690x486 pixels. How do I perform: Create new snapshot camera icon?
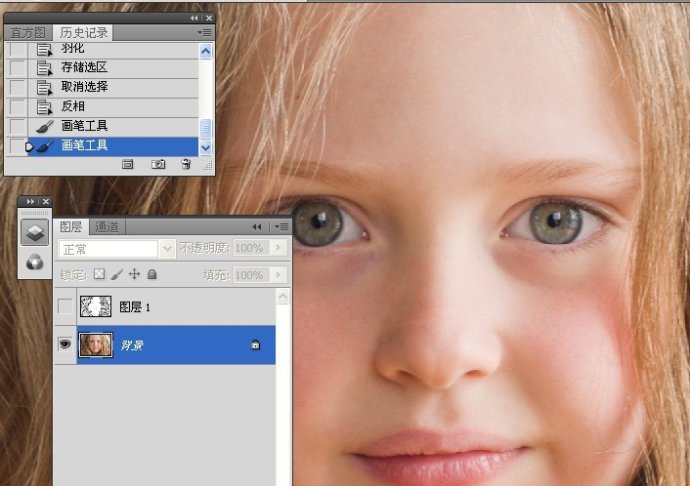158,165
